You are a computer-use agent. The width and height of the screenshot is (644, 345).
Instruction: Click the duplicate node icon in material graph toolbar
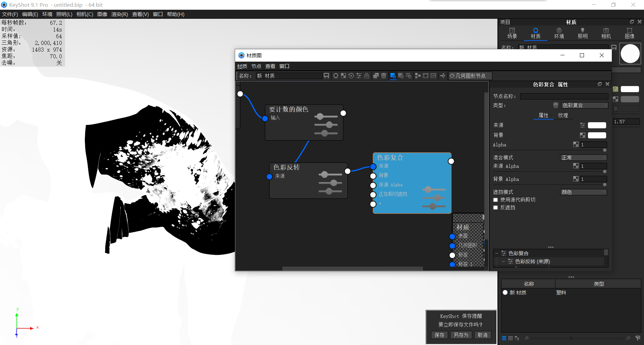pos(376,76)
